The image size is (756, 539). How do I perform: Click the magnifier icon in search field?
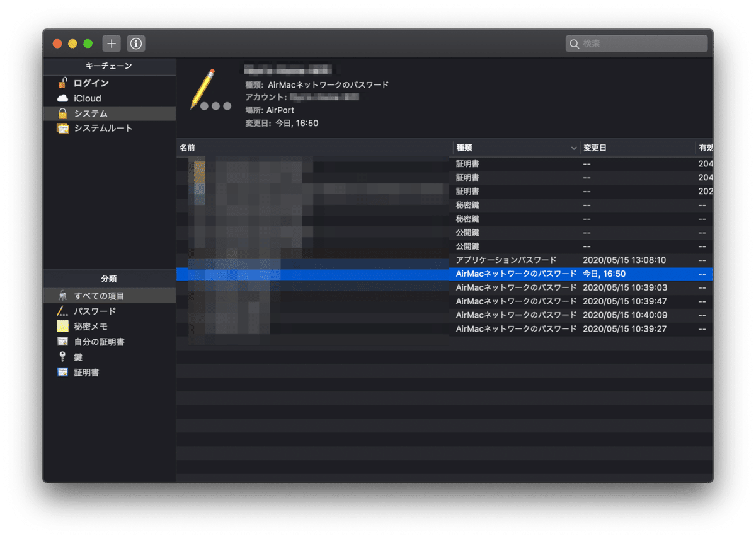point(574,44)
